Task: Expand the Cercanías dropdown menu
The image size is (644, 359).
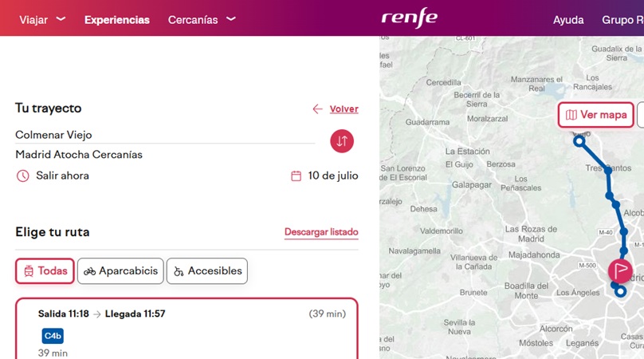Action: [x=202, y=20]
